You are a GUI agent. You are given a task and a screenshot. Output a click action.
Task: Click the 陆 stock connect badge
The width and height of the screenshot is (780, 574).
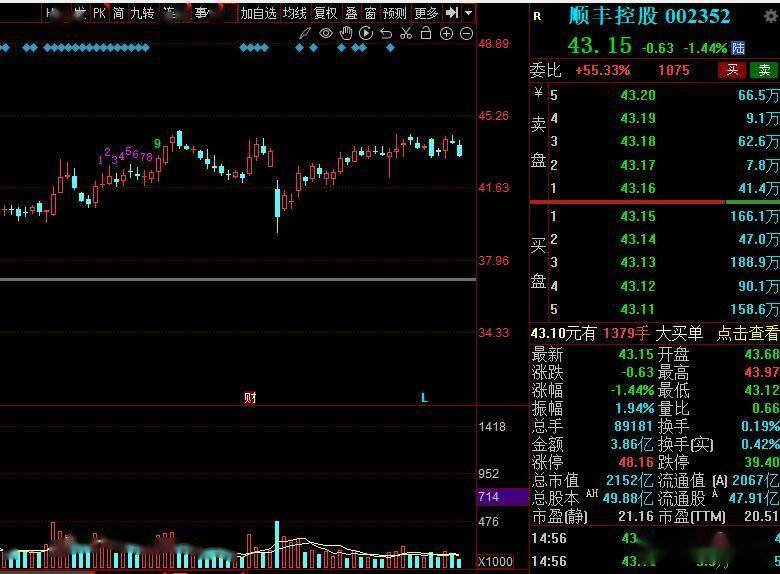tap(738, 48)
